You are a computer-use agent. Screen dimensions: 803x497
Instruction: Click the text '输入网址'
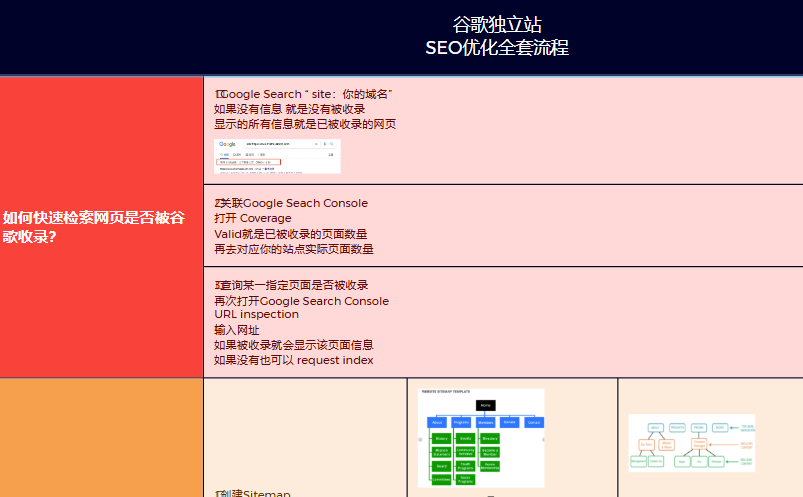[x=237, y=330]
